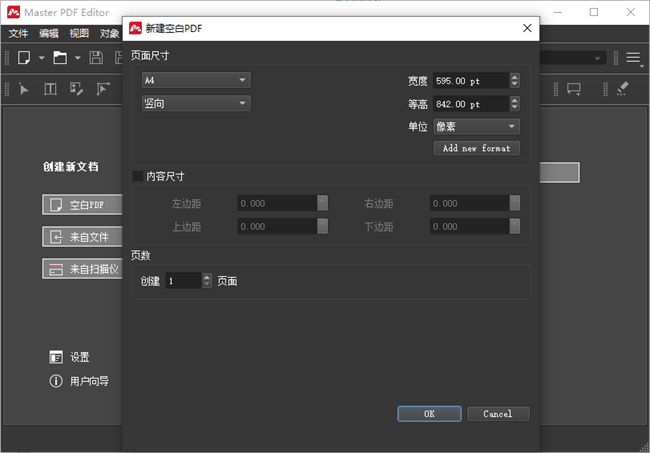The height and width of the screenshot is (453, 650).
Task: Click the new document icon in toolbar
Action: tap(24, 58)
